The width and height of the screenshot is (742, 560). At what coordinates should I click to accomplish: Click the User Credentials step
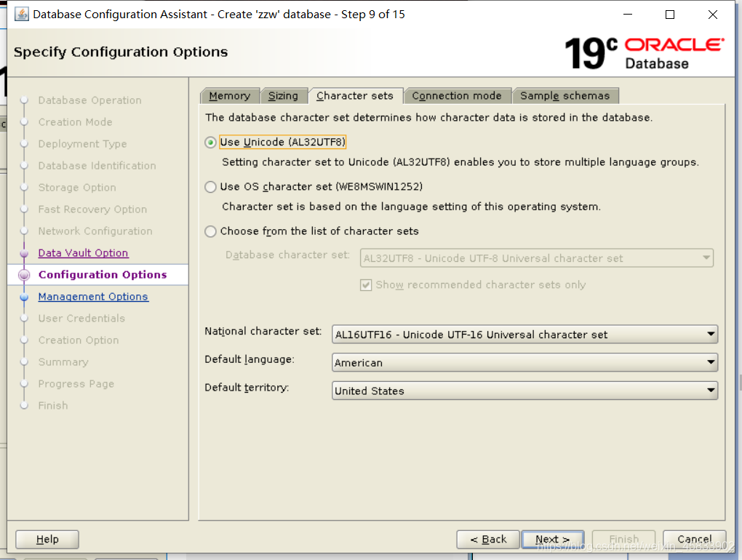coord(81,319)
